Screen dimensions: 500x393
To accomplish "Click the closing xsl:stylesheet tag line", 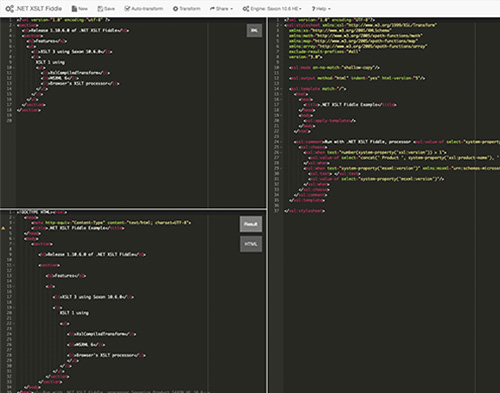I will click(305, 211).
